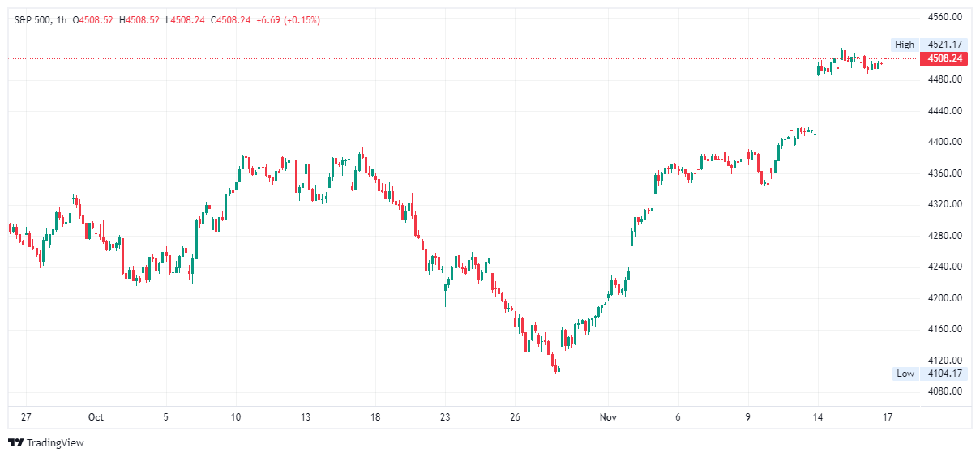The image size is (980, 457).
Task: Click the close price value C4508.24
Action: 230,20
